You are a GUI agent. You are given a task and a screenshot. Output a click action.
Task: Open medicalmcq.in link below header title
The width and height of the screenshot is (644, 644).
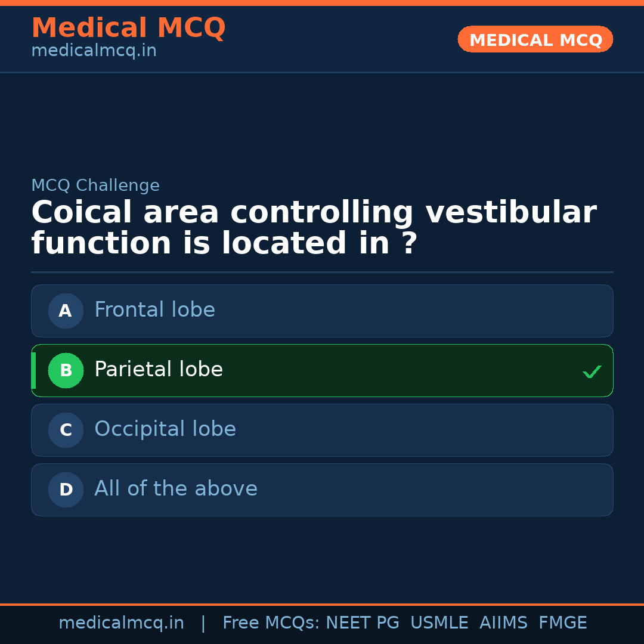tap(94, 51)
